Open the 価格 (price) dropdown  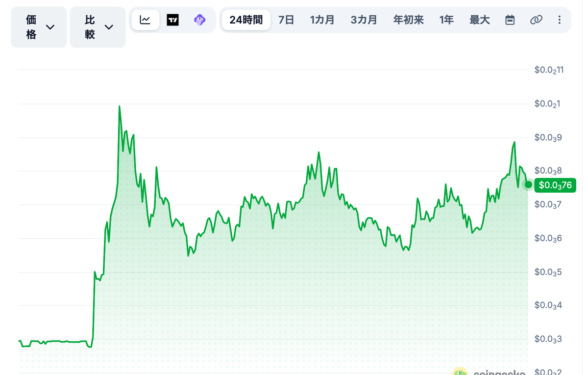39,27
